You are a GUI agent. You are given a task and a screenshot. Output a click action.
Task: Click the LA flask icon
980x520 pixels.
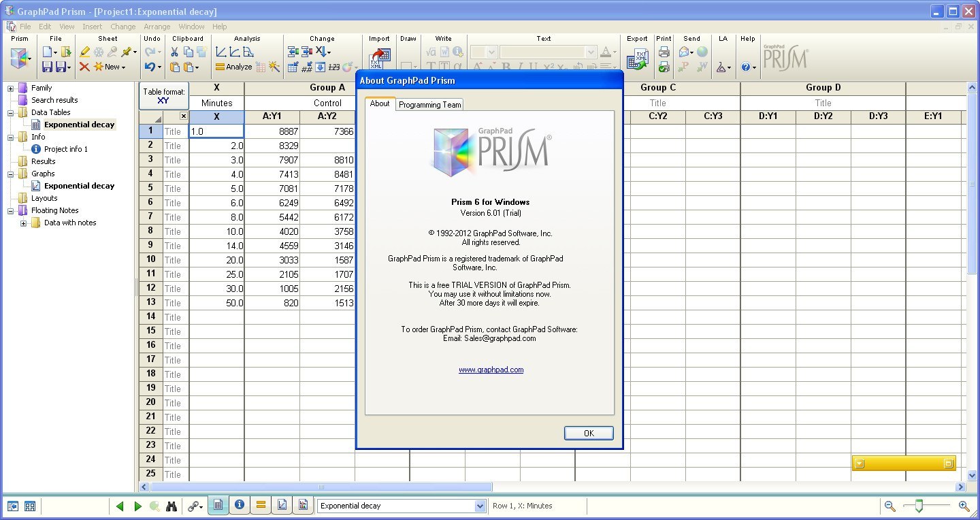coord(721,67)
